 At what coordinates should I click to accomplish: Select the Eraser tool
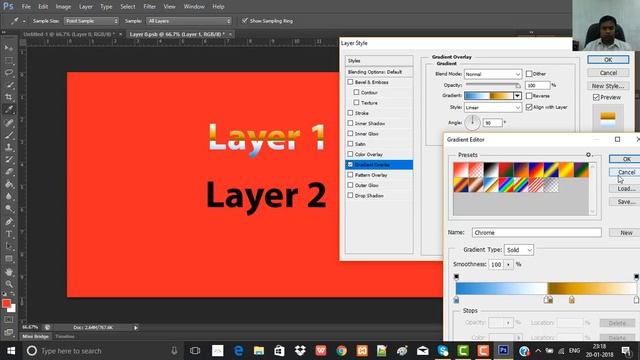9,172
